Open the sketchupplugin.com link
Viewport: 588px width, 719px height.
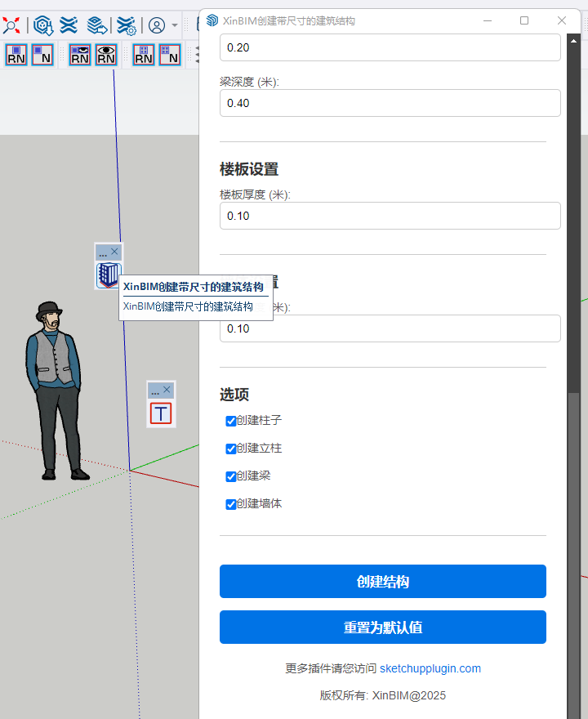[x=430, y=668]
